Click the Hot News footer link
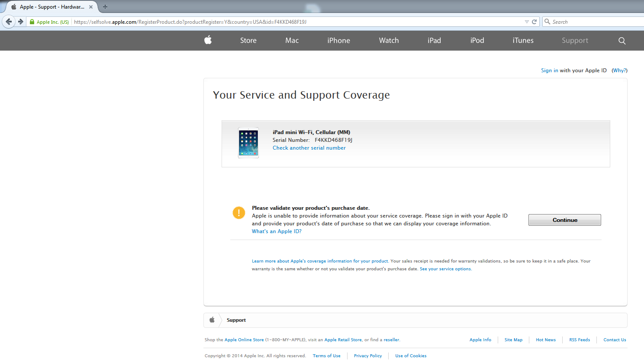This screenshot has width=644, height=362. 546,340
